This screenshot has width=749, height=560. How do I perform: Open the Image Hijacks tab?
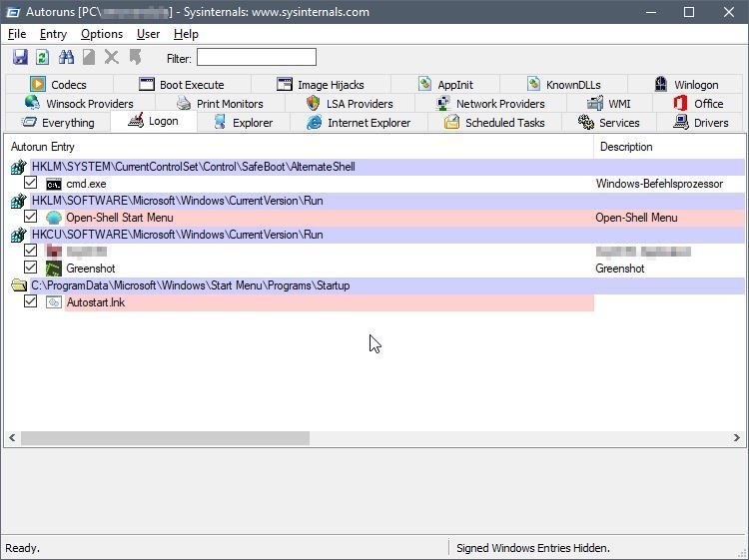pyautogui.click(x=321, y=85)
